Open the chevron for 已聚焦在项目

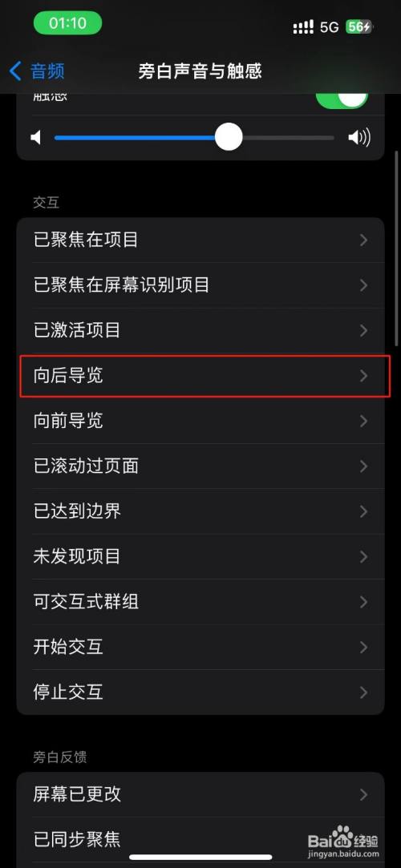point(363,240)
